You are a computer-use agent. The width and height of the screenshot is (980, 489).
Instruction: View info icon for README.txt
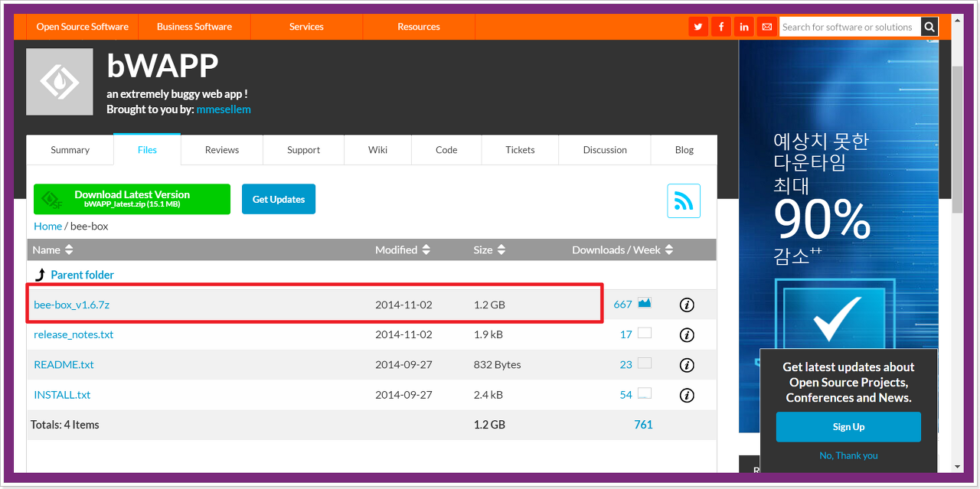pyautogui.click(x=687, y=365)
